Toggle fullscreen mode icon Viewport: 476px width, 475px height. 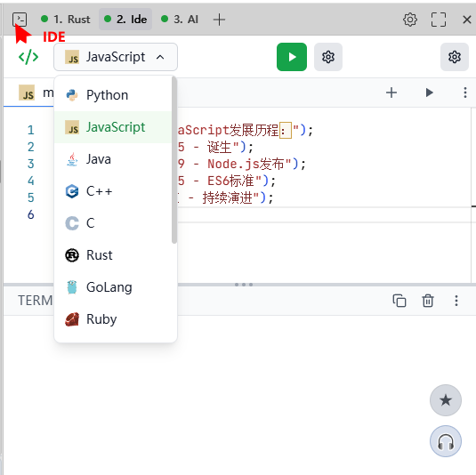click(439, 20)
